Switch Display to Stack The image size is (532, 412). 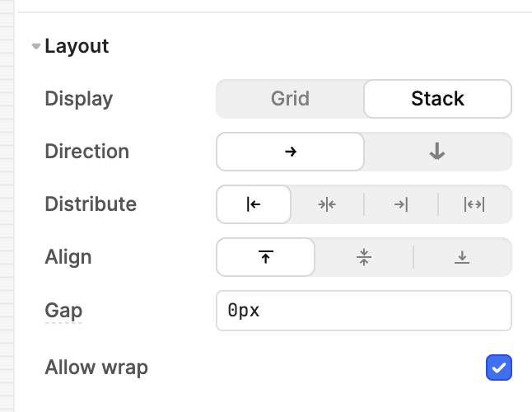point(437,99)
